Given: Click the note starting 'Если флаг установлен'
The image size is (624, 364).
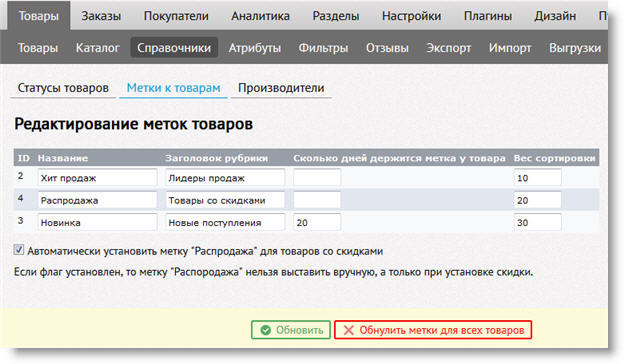Looking at the screenshot, I should coord(273,272).
